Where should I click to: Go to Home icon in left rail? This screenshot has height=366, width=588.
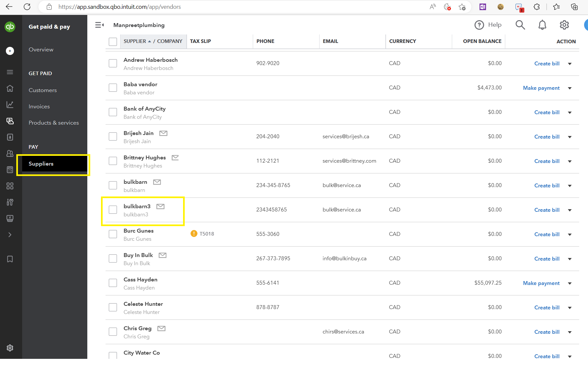pos(10,88)
